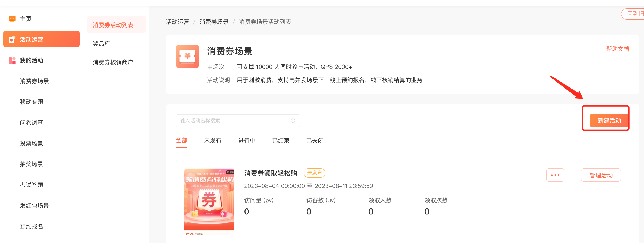Open 奖品库 in the submenu
This screenshot has height=243, width=644.
[101, 44]
